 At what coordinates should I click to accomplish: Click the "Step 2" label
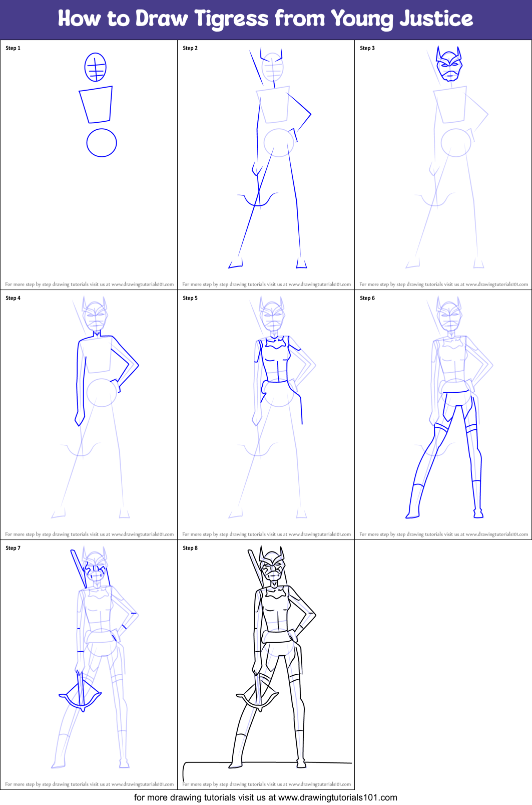pos(190,48)
